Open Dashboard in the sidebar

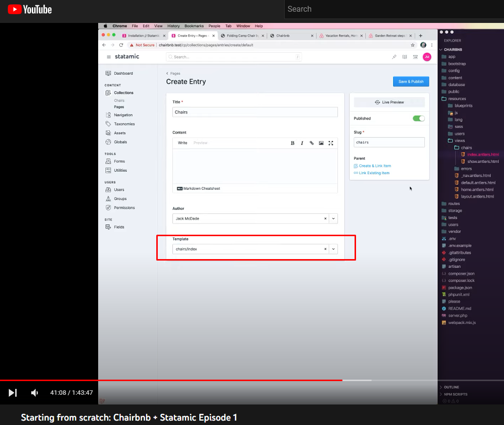(x=119, y=73)
